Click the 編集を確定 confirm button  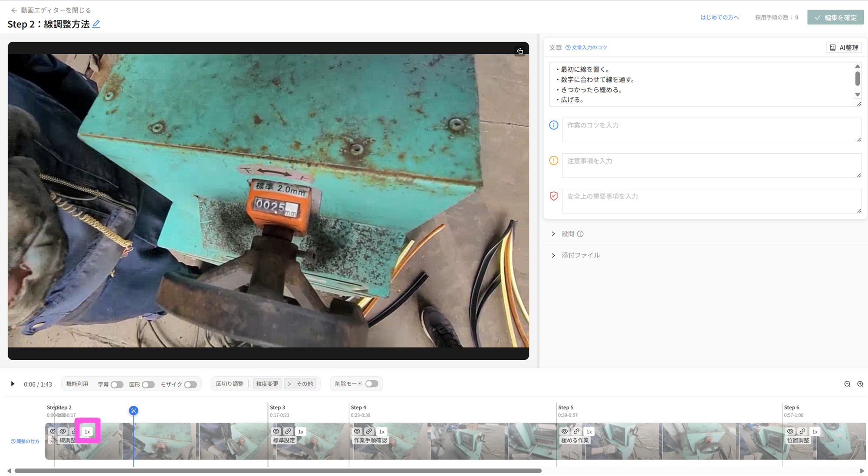pos(835,17)
